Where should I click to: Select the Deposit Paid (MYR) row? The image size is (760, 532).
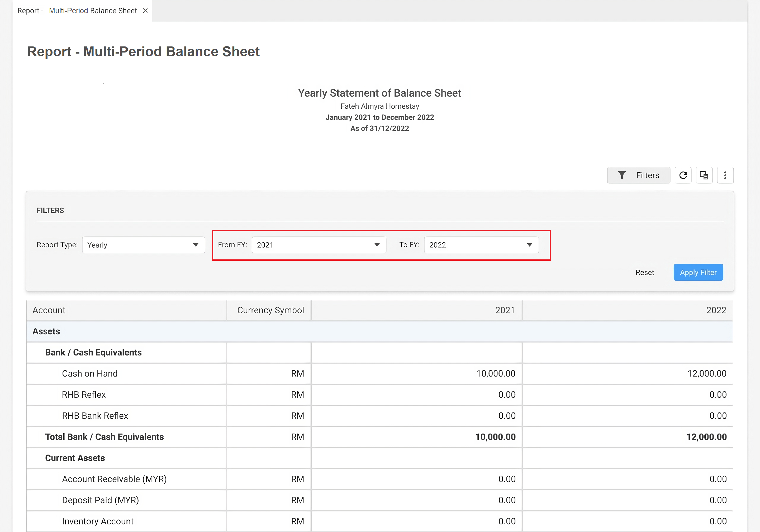[x=380, y=500]
